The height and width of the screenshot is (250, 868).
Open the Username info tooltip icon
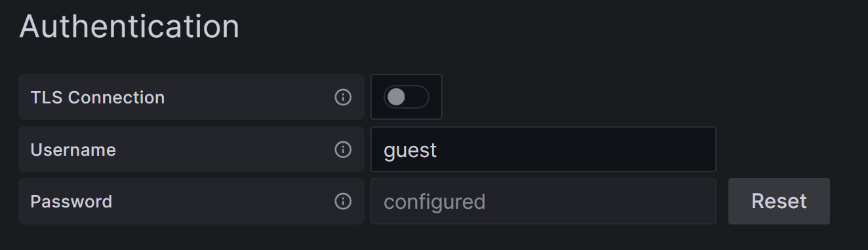coord(343,150)
